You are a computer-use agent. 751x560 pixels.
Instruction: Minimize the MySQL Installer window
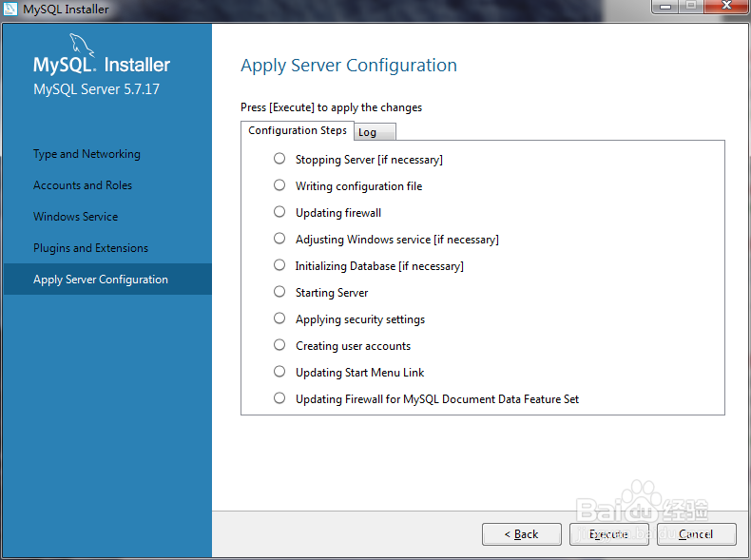coord(665,7)
